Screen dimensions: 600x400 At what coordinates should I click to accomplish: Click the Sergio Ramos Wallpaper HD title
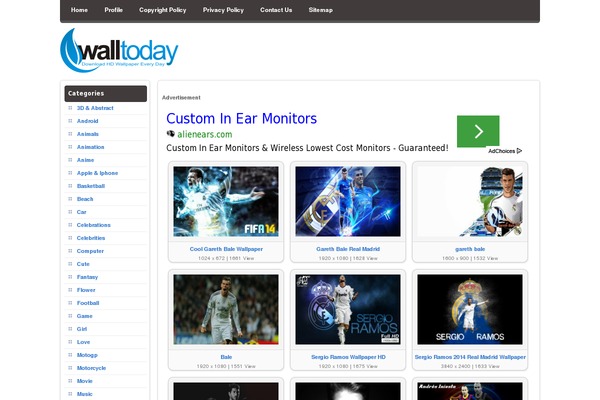348,357
